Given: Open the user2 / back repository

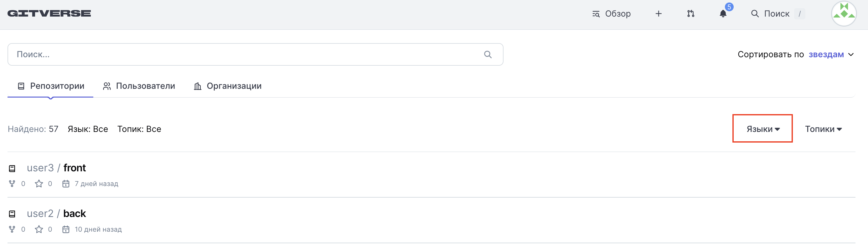Looking at the screenshot, I should click(x=75, y=214).
